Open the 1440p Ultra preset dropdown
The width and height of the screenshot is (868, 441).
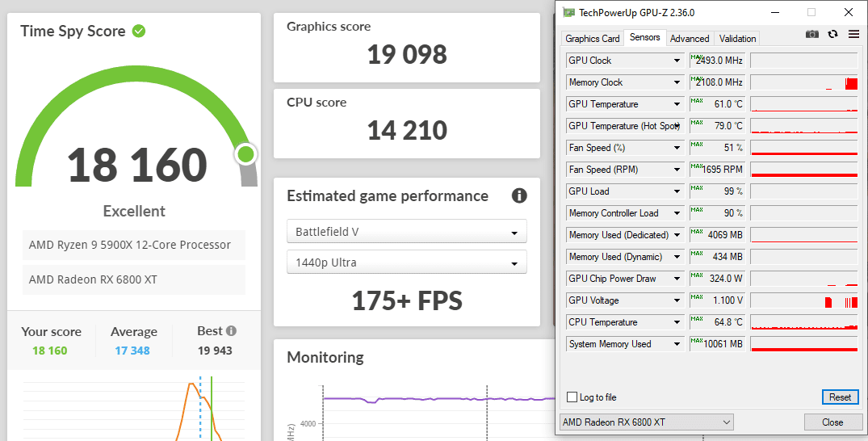(406, 262)
